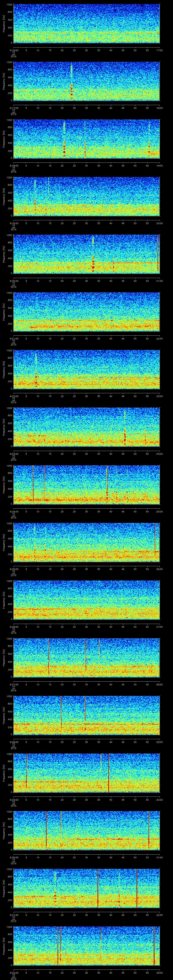This screenshot has height=980, width=173.
Task: Click the 25:00 time label
Action: tap(159, 511)
